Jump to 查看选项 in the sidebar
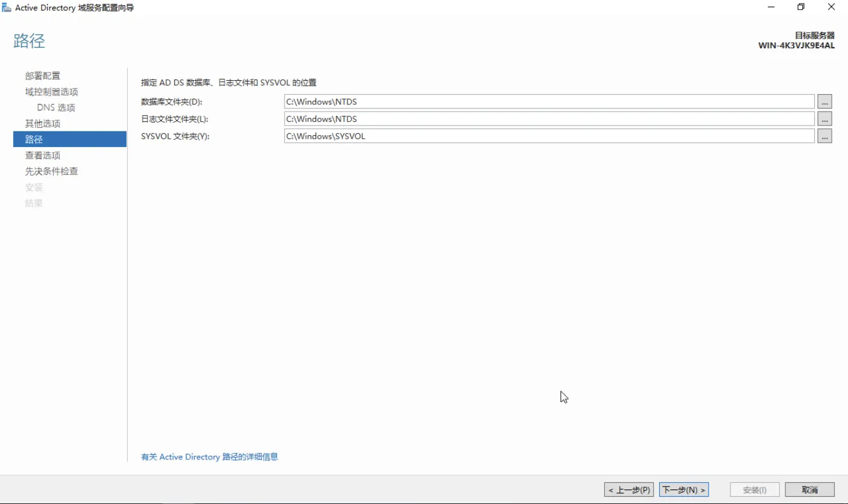848x504 pixels. [43, 156]
